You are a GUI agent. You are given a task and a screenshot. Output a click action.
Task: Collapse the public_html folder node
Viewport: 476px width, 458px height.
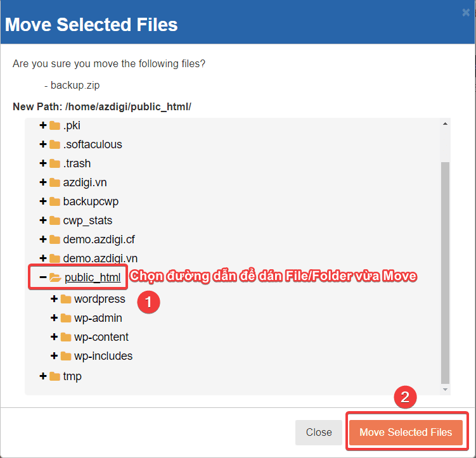[x=43, y=277]
